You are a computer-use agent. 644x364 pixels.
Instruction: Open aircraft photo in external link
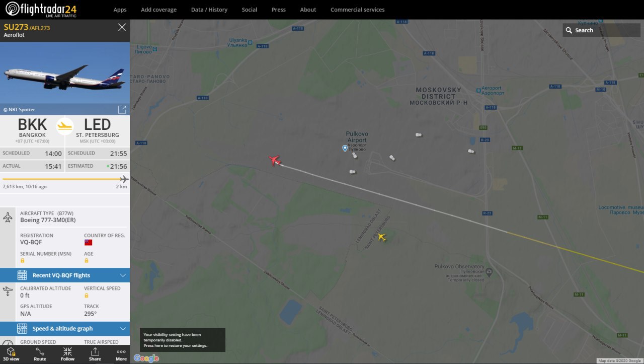point(122,109)
